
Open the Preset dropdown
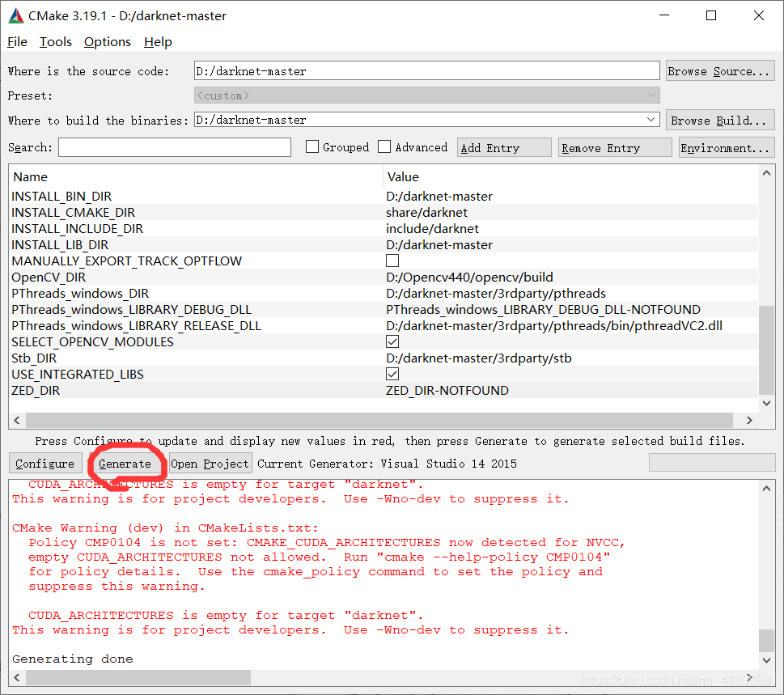427,95
